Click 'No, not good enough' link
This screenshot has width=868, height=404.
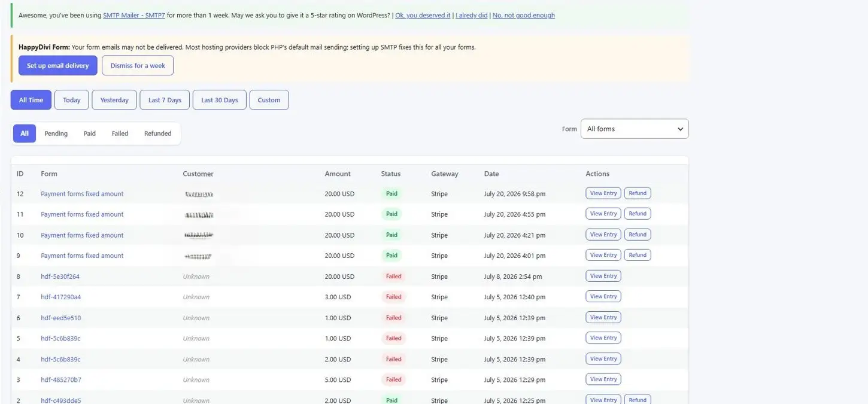[x=523, y=16]
